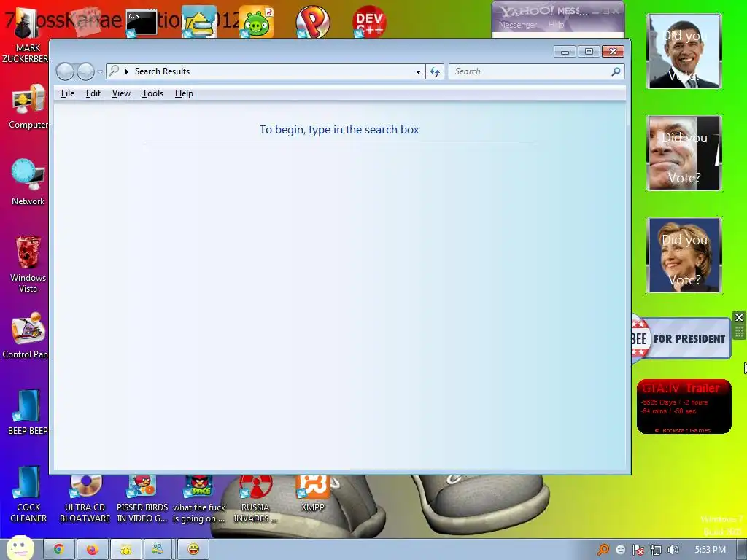Viewport: 747px width, 560px height.
Task: Click the Hillary Did you Vote gadget
Action: click(x=684, y=255)
